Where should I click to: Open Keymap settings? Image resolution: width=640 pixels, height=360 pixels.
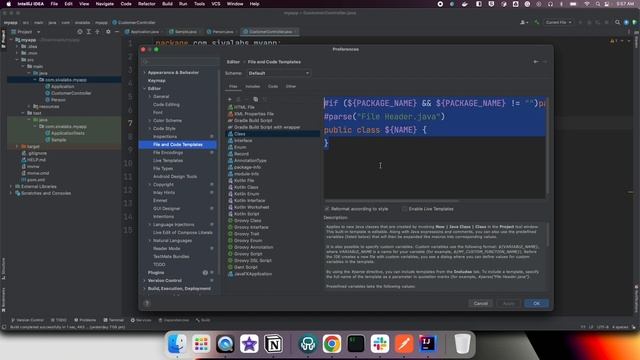tap(156, 81)
